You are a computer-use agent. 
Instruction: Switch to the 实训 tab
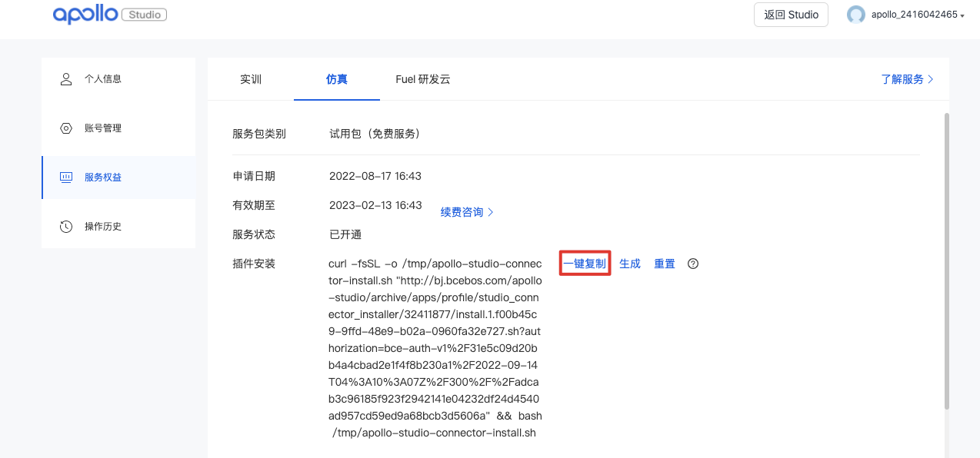251,79
